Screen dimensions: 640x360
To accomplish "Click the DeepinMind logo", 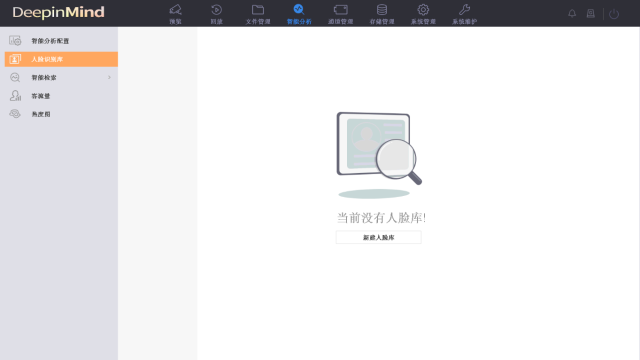I will 58,12.
